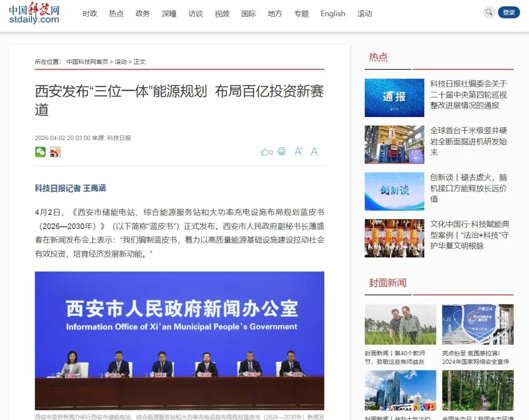Image resolution: width=529 pixels, height=420 pixels.
Task: Share article via the WeChat icon
Action: (x=40, y=152)
